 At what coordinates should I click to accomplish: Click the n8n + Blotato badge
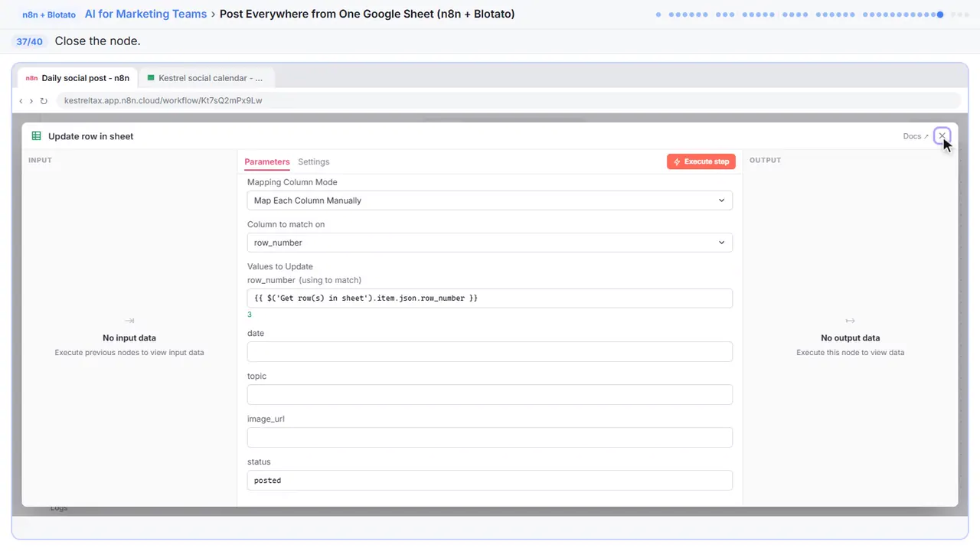49,15
